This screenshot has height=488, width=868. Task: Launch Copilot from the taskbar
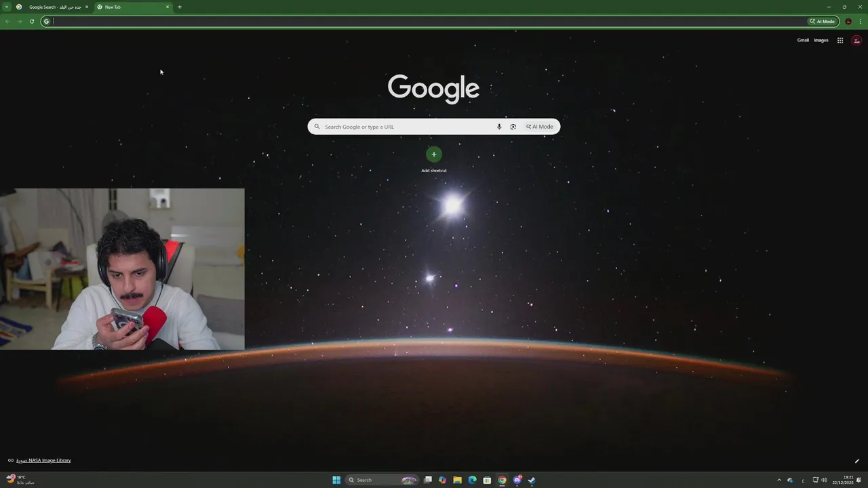point(443,480)
